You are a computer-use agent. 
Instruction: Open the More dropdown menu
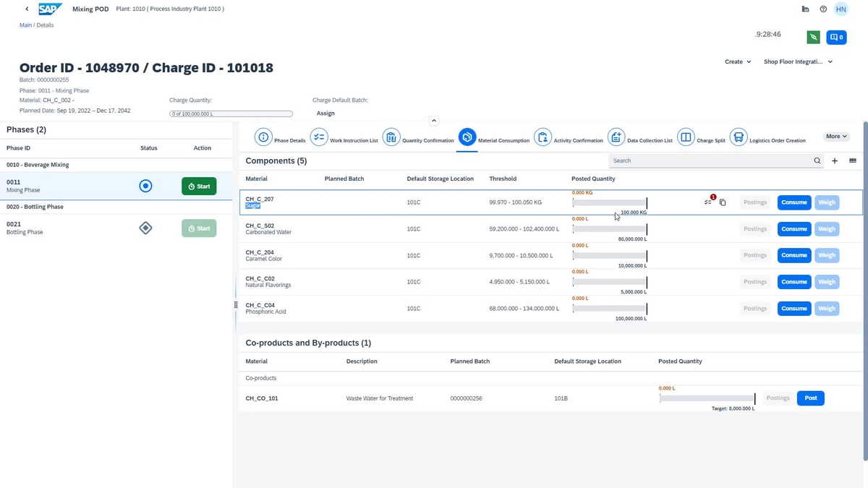click(x=835, y=136)
